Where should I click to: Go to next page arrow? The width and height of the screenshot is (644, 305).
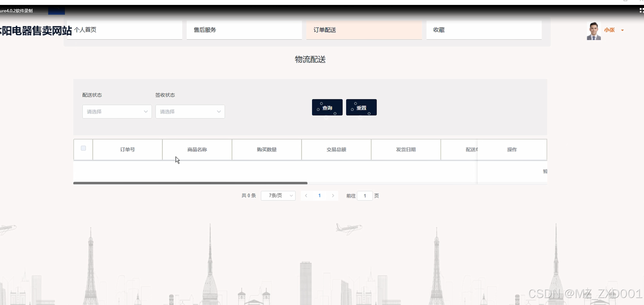(333, 196)
